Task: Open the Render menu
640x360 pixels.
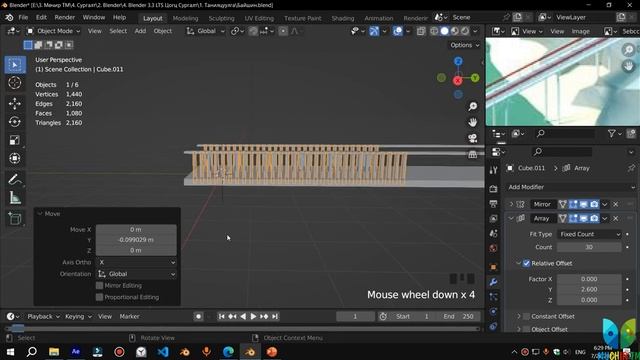Action: (64, 18)
